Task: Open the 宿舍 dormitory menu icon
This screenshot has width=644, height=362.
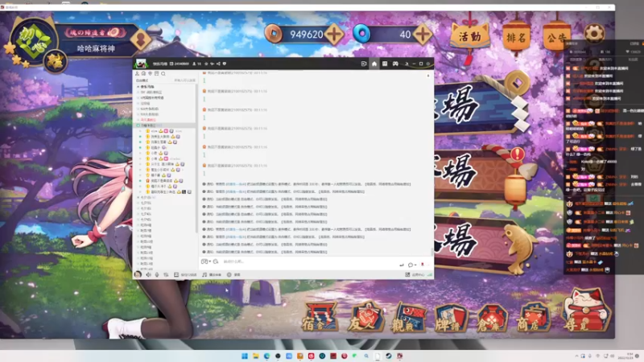Action: coord(320,317)
